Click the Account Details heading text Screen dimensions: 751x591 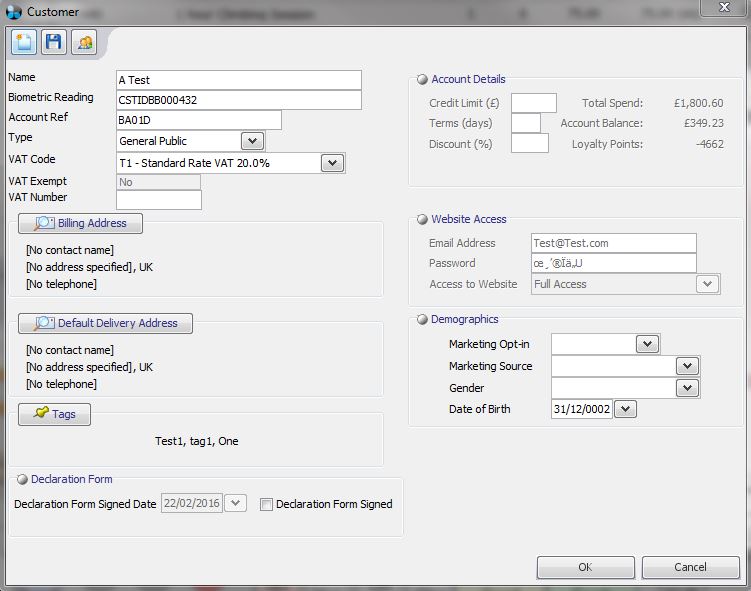(468, 79)
